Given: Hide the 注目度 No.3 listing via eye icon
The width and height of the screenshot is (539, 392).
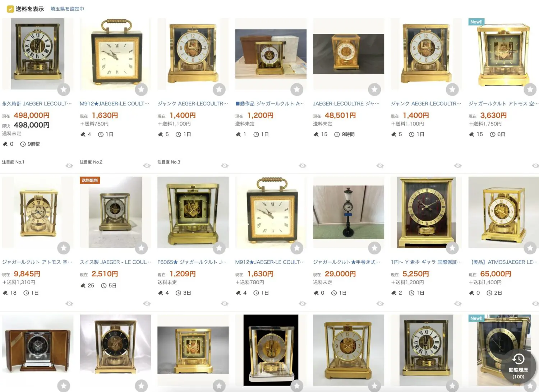Looking at the screenshot, I should [x=225, y=166].
